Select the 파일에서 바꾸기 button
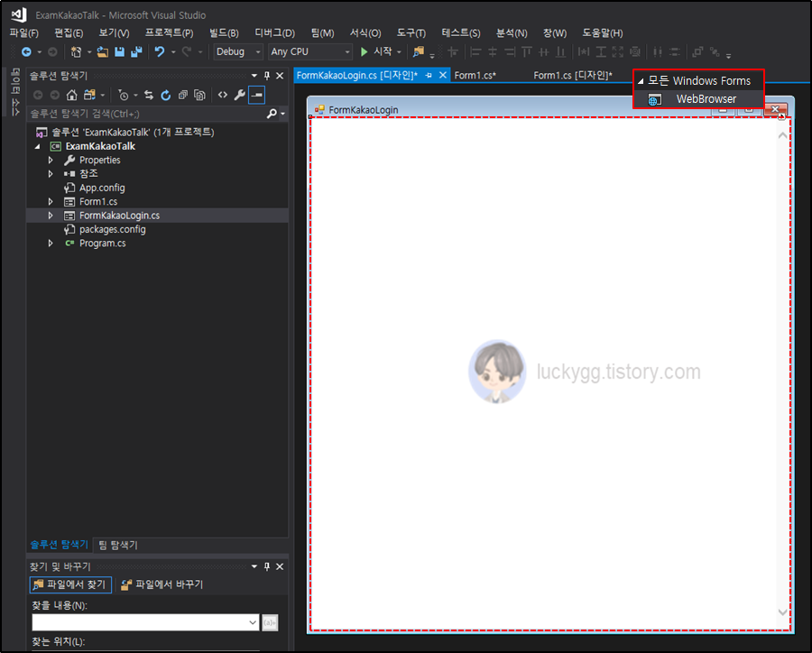The image size is (812, 653). tap(161, 584)
